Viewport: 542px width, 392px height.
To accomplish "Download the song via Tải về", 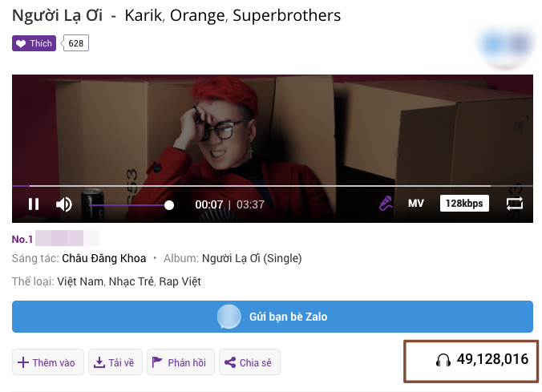I will pos(115,362).
